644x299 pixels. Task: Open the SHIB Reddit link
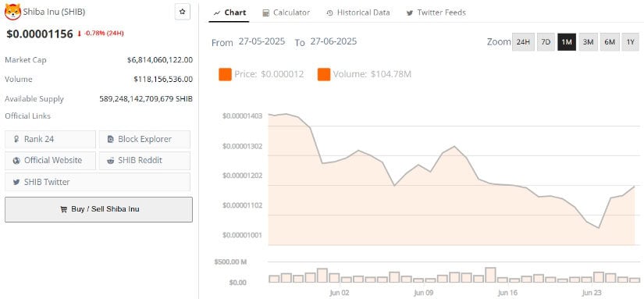tap(144, 161)
